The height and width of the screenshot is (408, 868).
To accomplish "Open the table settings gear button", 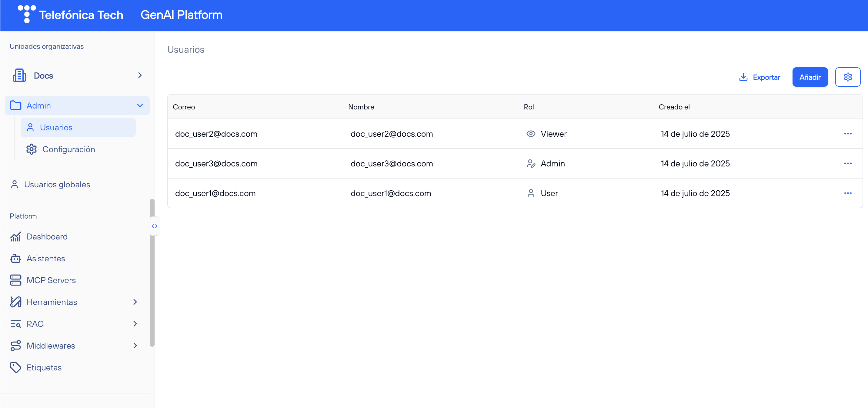I will click(847, 77).
